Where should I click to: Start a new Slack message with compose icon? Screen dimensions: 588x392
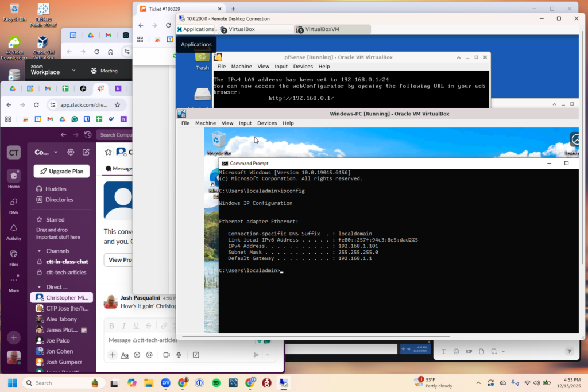tap(86, 152)
